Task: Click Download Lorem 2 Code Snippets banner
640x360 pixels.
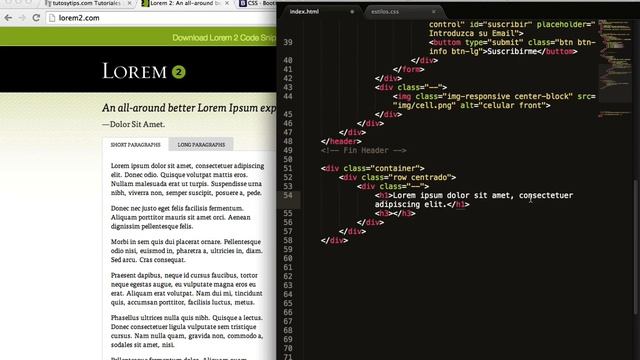Action: coord(224,38)
